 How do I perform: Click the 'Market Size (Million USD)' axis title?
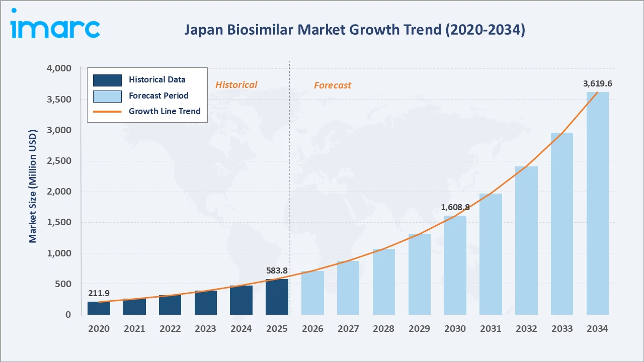[33, 187]
